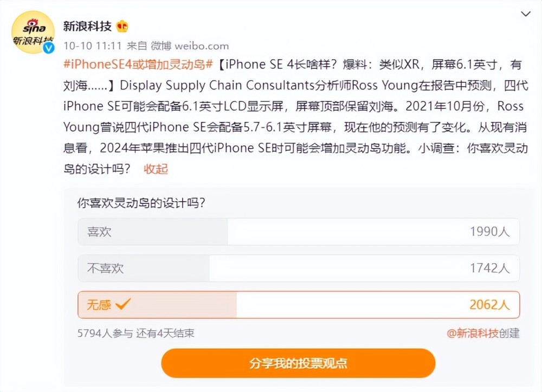Open the #iPhoneSE4或增加灵动岛# hashtag
The image size is (542, 392).
click(x=138, y=65)
